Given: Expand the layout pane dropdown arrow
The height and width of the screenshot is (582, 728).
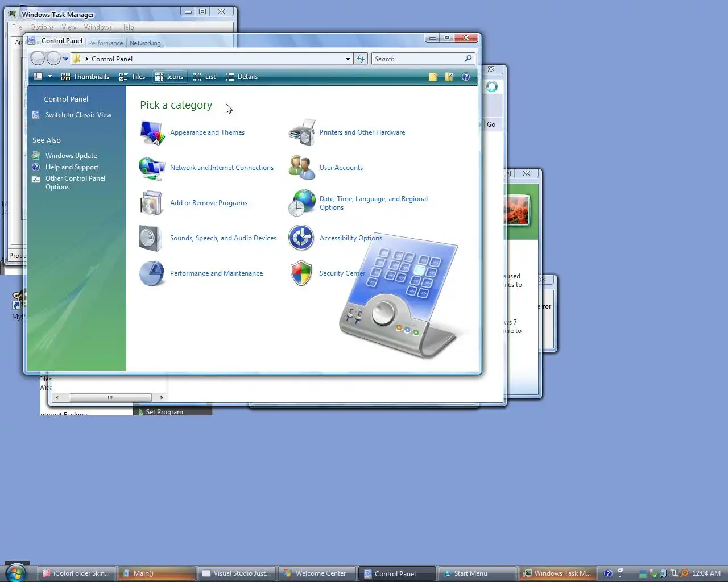Looking at the screenshot, I should (49, 77).
